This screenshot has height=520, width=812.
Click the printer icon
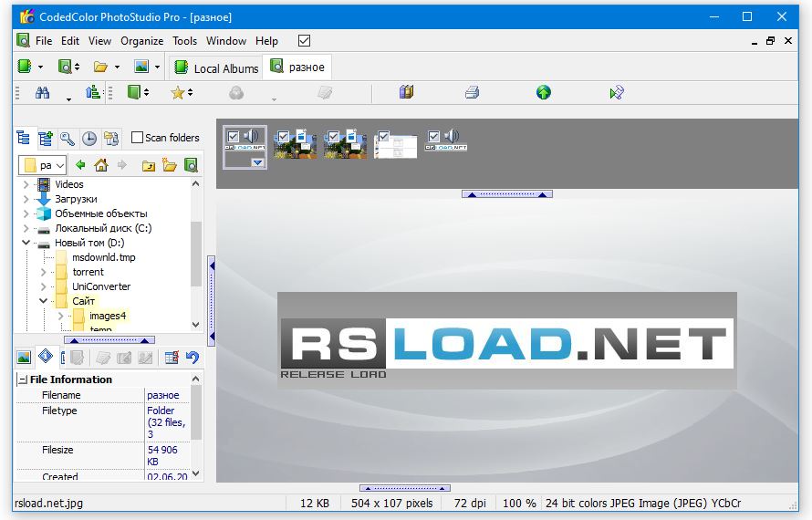point(472,93)
